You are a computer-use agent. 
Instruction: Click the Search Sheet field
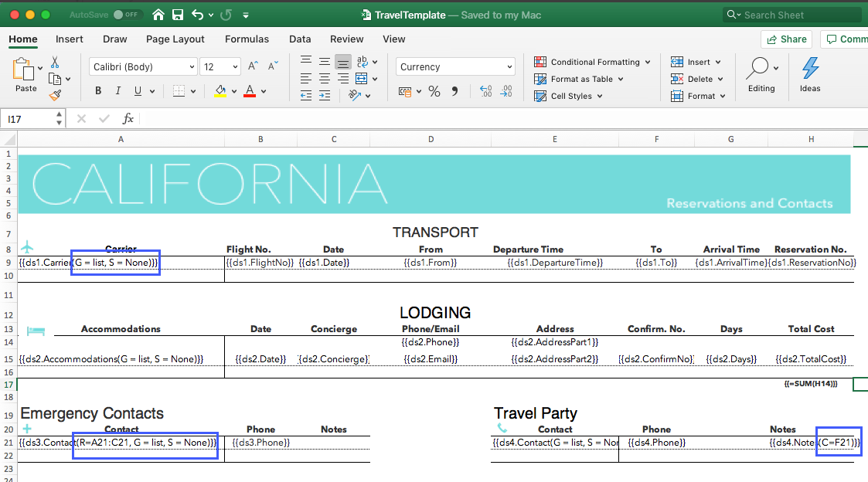[x=793, y=15]
